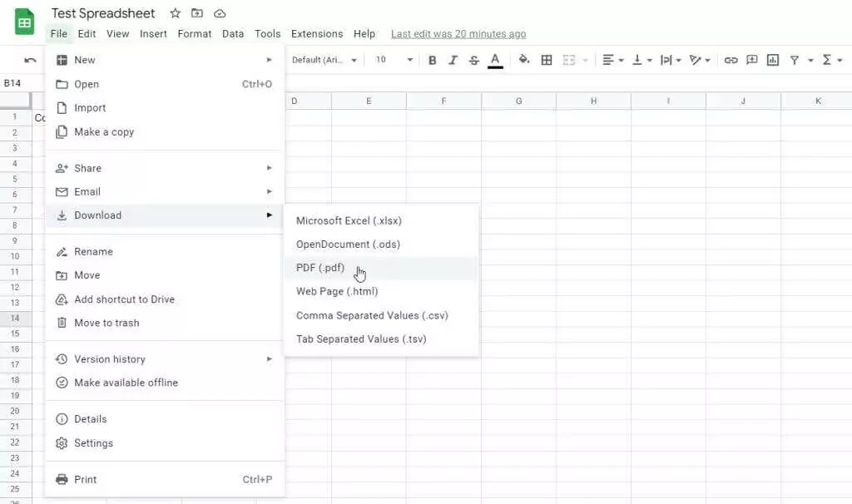The height and width of the screenshot is (504, 852).
Task: Star the Test Spreadsheet document
Action: (175, 13)
